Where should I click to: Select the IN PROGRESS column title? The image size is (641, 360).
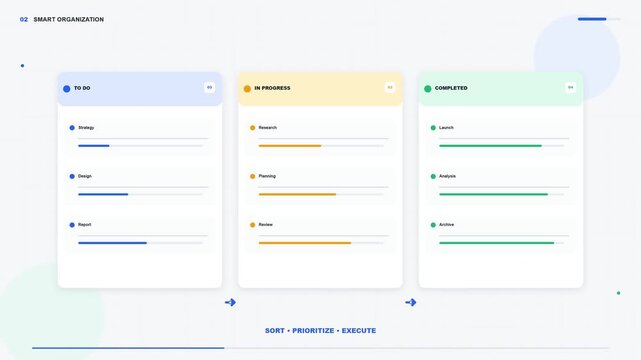272,88
